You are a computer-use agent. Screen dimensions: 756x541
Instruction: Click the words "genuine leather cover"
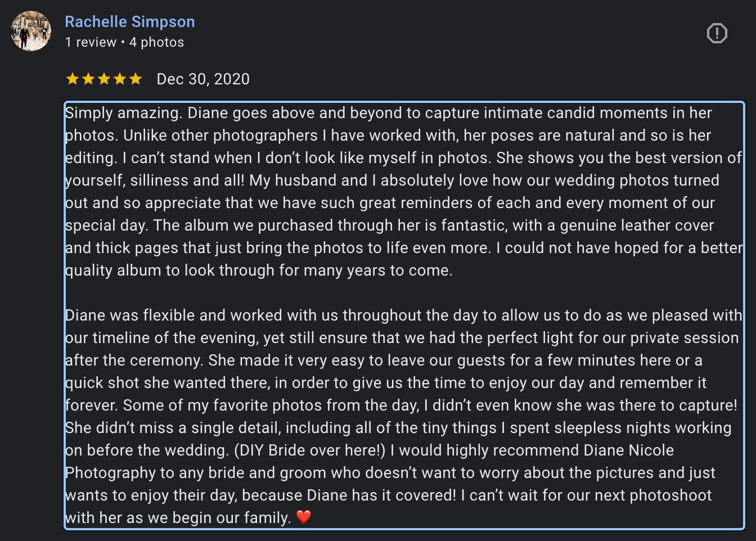coord(637,226)
